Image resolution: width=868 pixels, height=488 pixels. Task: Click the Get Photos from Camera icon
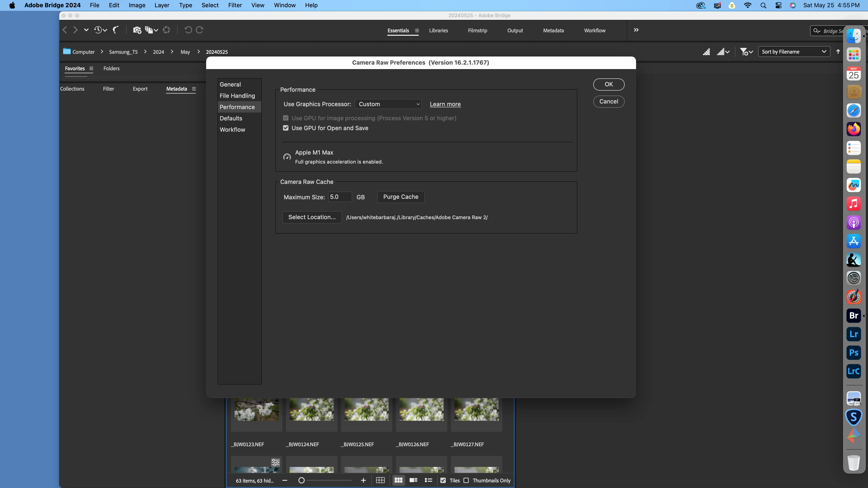(137, 30)
